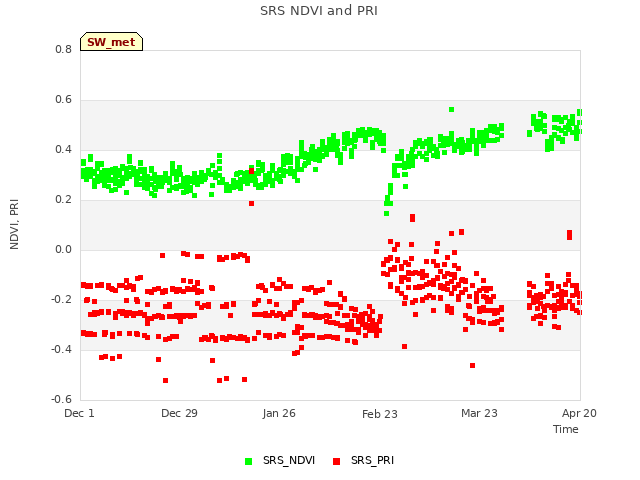The image size is (640, 480).
Task: Click the Dec 1 x-axis tick label
Action: click(79, 413)
